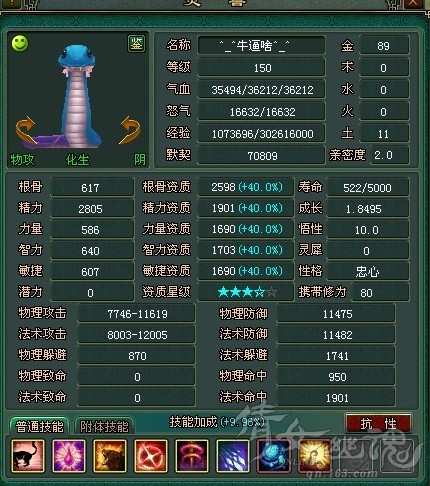Image resolution: width=430 pixels, height=486 pixels.
Task: Rotate pet model with right arrow
Action: coord(130,130)
